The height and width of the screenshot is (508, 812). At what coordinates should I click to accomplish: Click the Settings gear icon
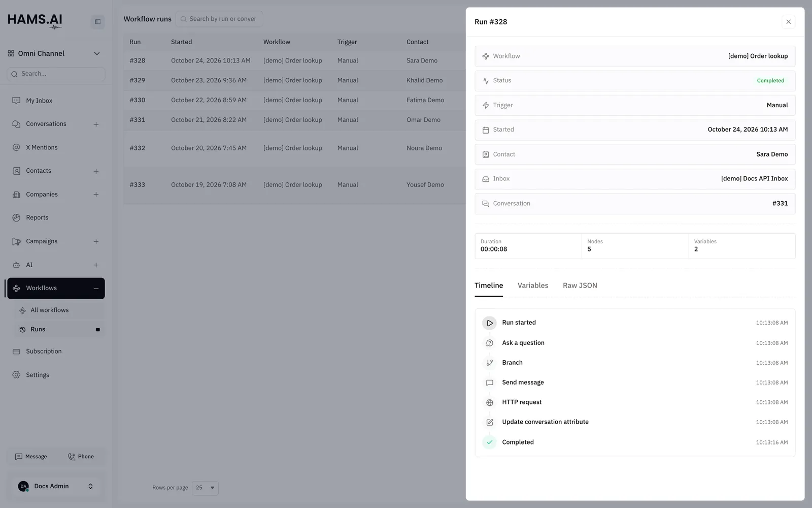(x=16, y=375)
